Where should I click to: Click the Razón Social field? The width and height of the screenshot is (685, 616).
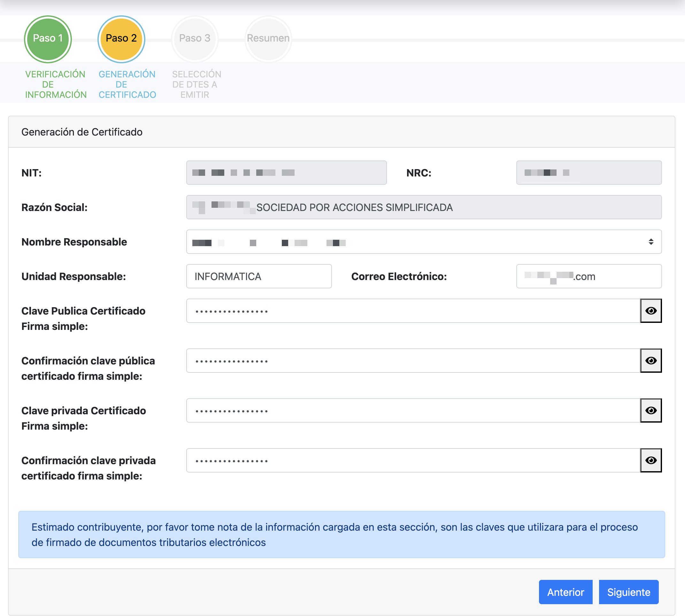point(424,207)
